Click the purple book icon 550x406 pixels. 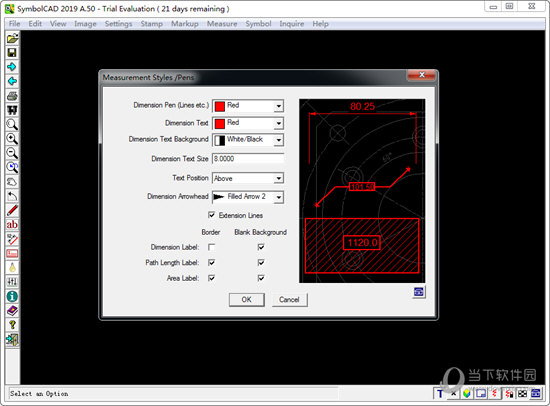(12, 311)
